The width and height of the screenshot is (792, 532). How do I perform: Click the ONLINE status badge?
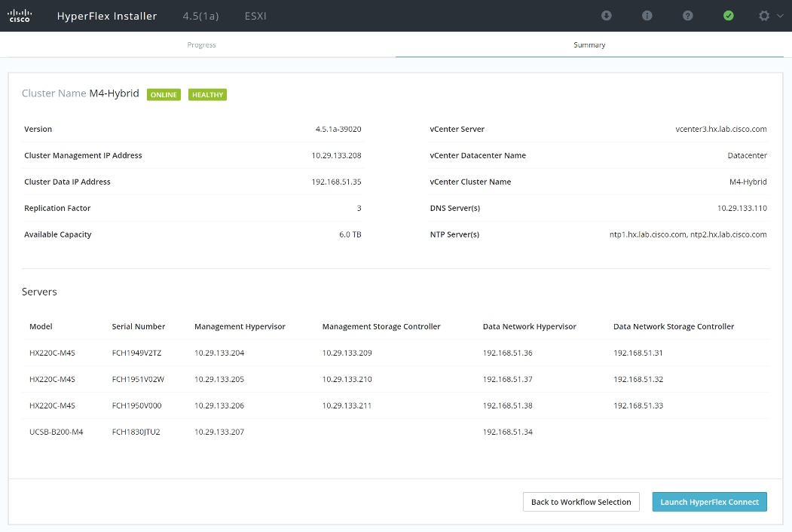[x=164, y=94]
